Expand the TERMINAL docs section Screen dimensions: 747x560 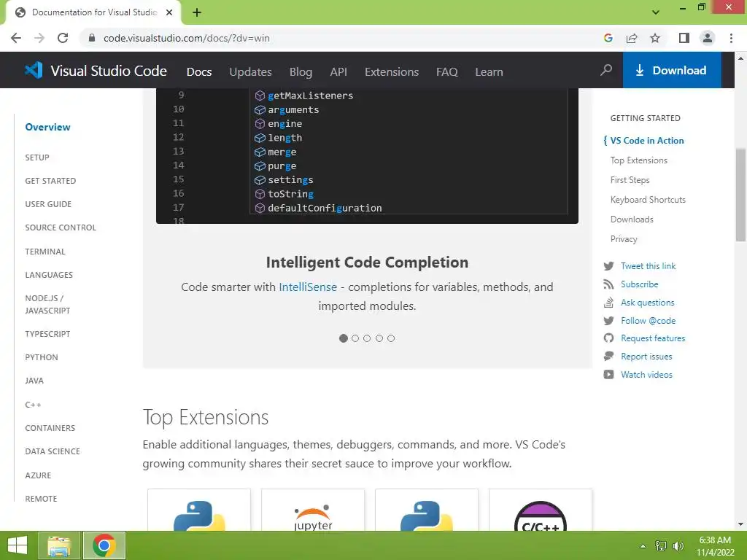click(45, 252)
